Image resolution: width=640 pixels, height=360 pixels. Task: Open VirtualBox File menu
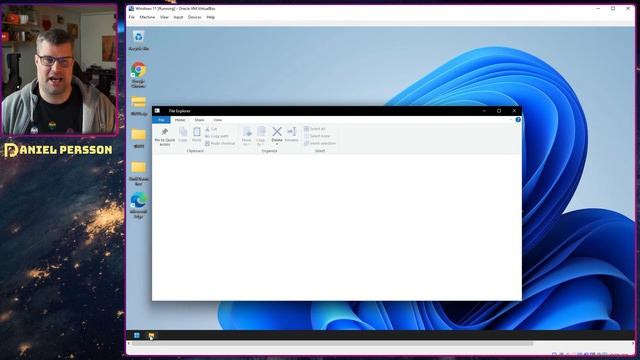[131, 17]
